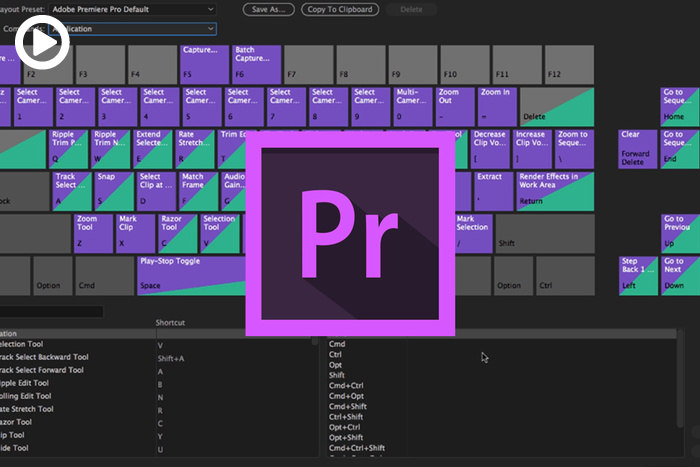This screenshot has height=467, width=700.
Task: Select the Snap S key
Action: pos(114,192)
